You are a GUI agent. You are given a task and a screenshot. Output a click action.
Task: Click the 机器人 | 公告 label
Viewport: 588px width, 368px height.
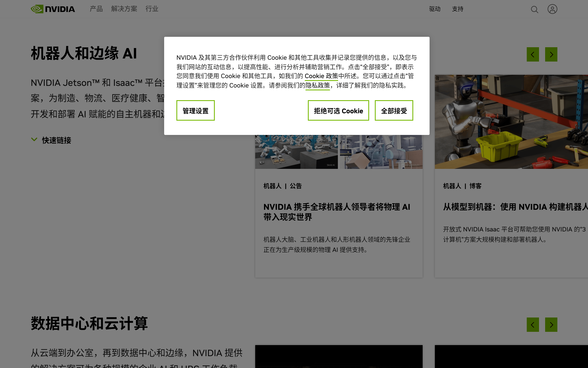(x=283, y=186)
